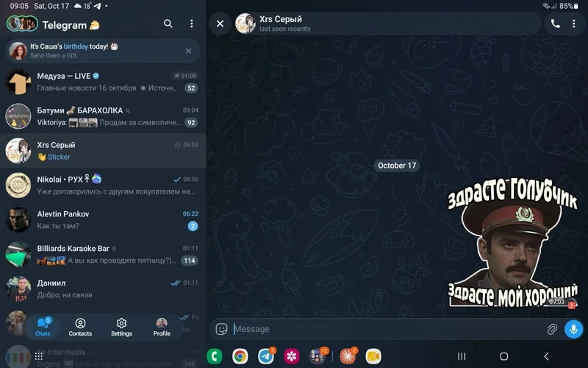The height and width of the screenshot is (368, 588).
Task: Tap the 52 unread badge on Медуза
Action: point(191,88)
